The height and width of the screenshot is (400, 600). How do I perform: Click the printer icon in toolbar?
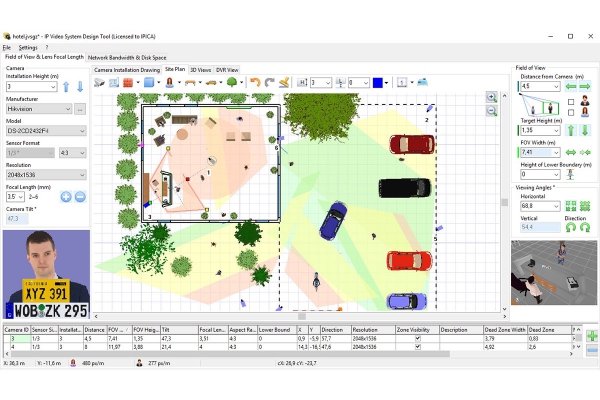click(x=422, y=82)
